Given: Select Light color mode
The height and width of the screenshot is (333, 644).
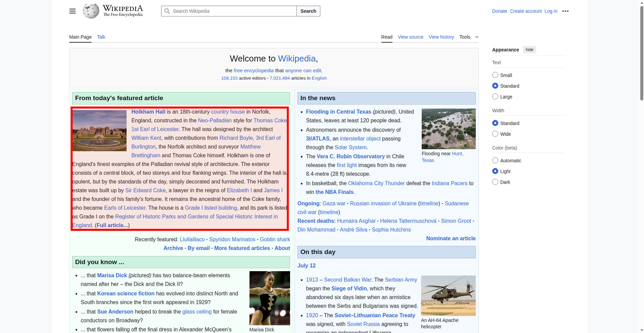Looking at the screenshot, I should pos(495,171).
